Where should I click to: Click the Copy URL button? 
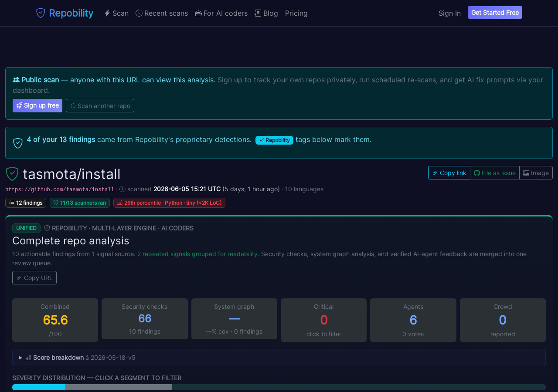click(x=34, y=277)
